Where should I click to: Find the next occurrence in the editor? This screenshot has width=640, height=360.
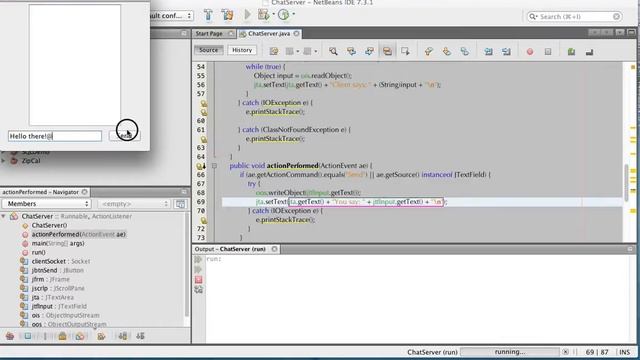369,51
